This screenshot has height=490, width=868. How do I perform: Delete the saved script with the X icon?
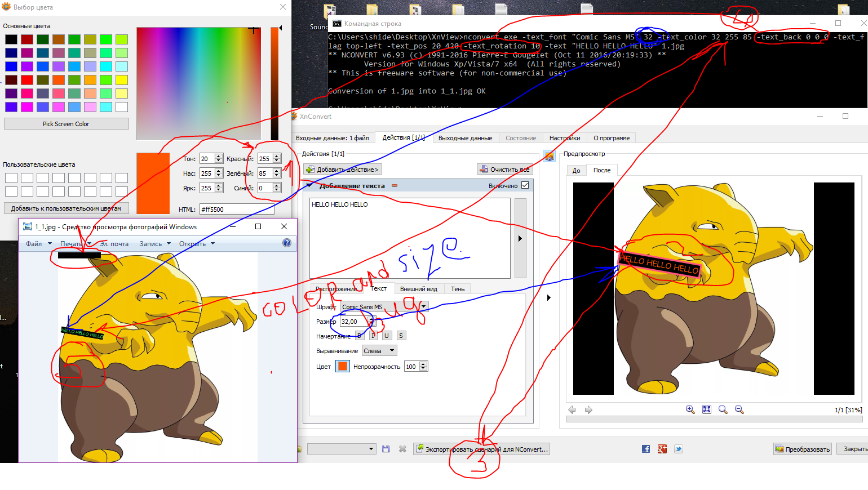click(402, 449)
